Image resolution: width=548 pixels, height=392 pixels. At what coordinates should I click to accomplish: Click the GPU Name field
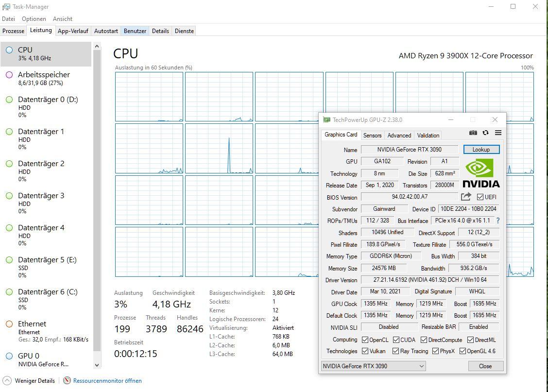(409, 150)
